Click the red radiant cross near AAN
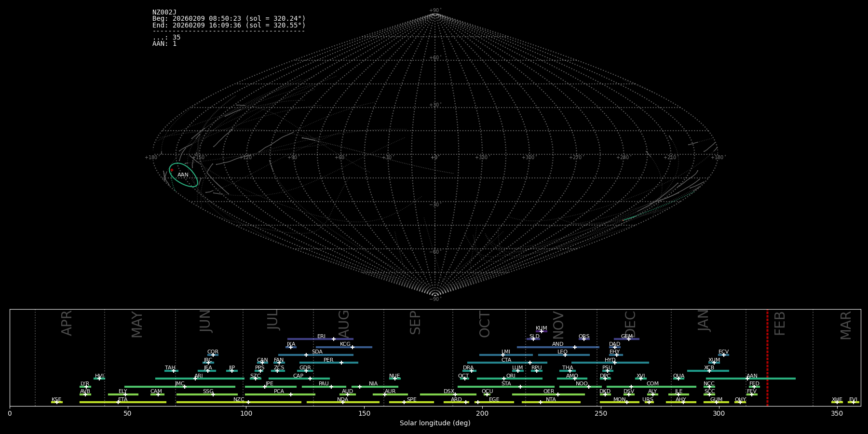 pos(172,170)
